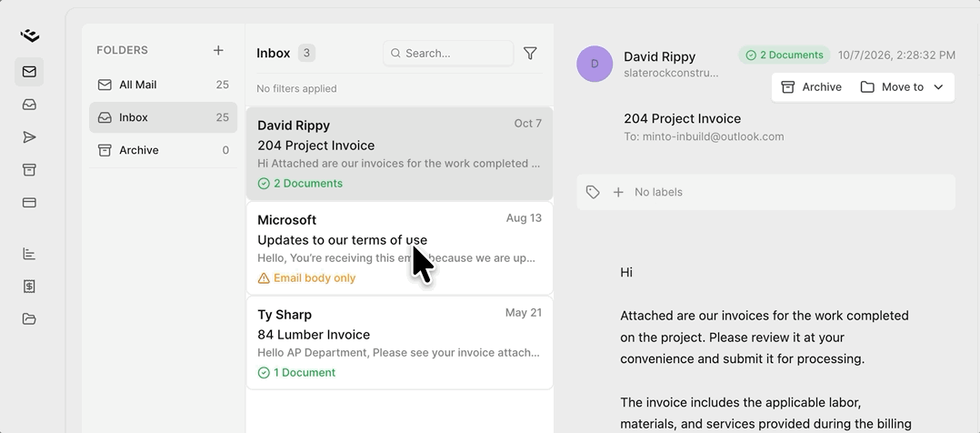The image size is (980, 433).
Task: Open the bar chart reports icon
Action: point(29,254)
